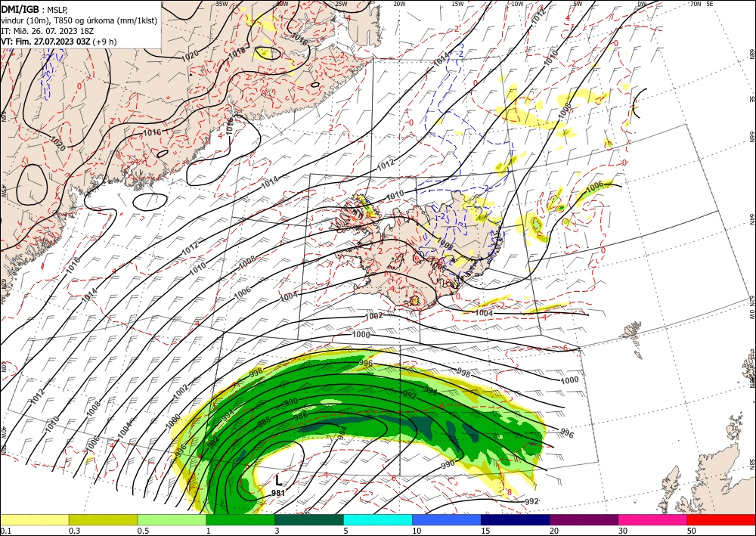Click the '30' legend value label
The height and width of the screenshot is (536, 756).
[623, 531]
